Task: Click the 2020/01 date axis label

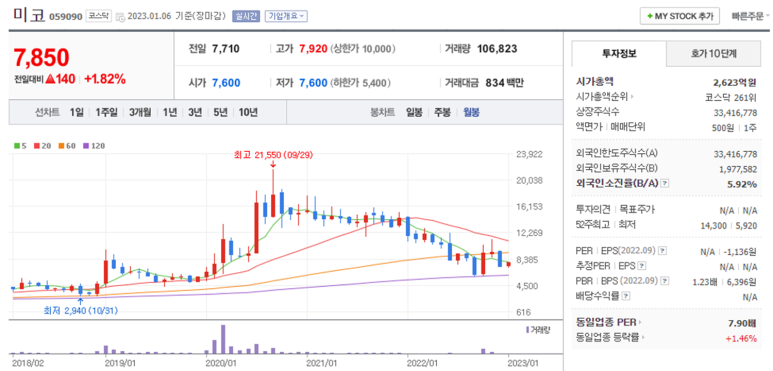Action: click(x=220, y=363)
